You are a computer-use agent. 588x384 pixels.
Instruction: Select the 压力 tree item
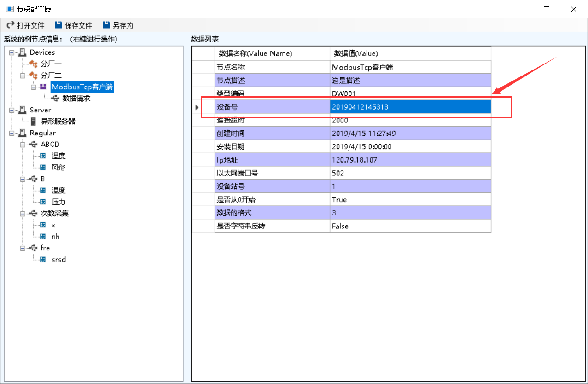[x=58, y=202]
